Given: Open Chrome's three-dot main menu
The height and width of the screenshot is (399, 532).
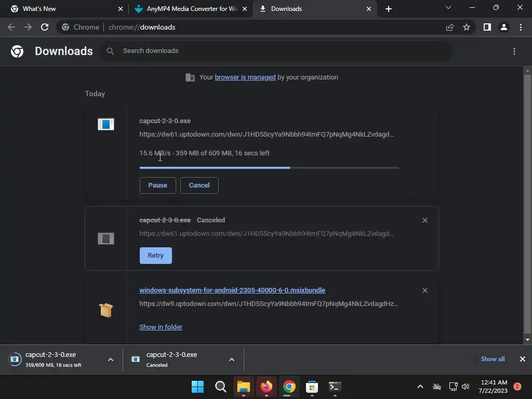Looking at the screenshot, I should 521,27.
